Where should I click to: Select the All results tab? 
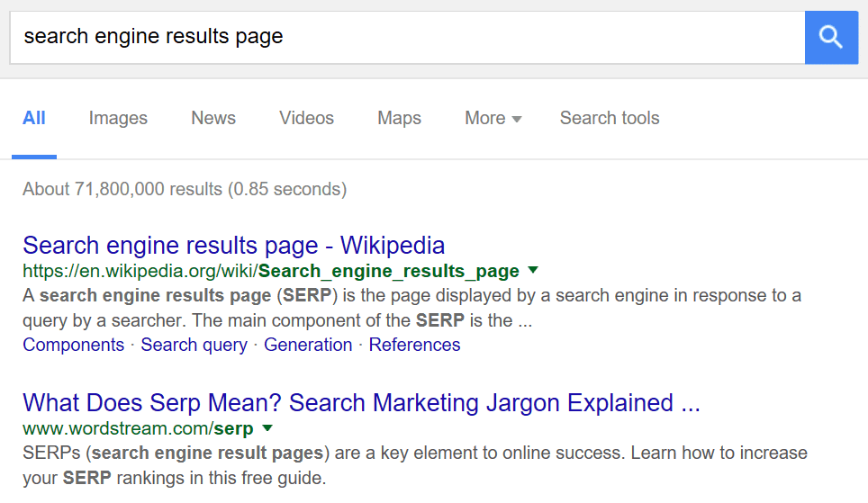pos(34,118)
